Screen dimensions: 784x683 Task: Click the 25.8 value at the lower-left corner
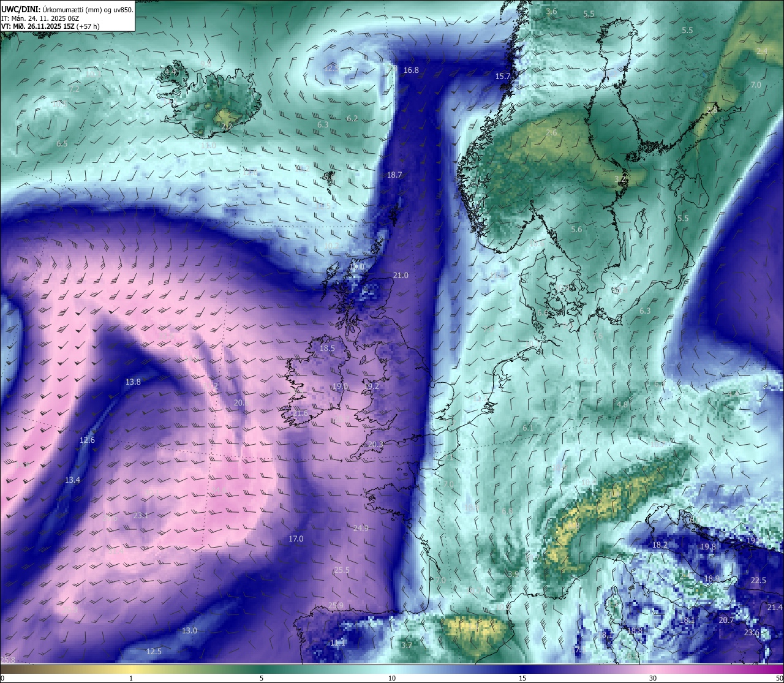[x=8, y=660]
